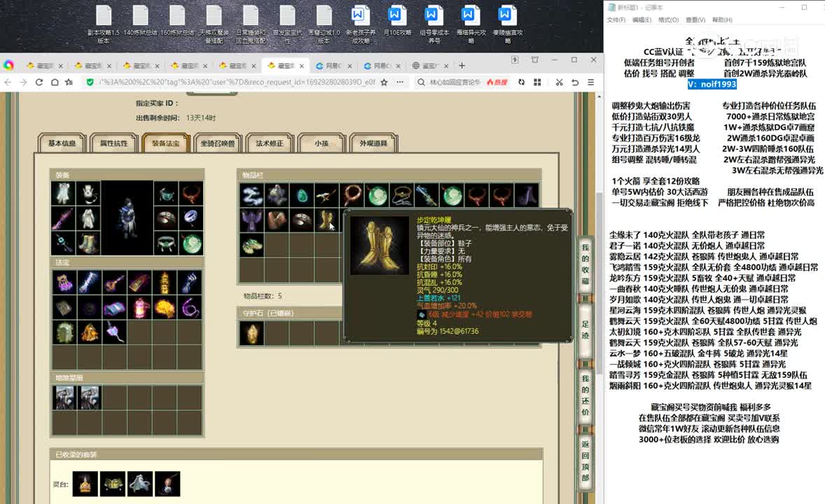Select purple robe at end of 物品栏 first row
This screenshot has height=504, width=825.
527,195
